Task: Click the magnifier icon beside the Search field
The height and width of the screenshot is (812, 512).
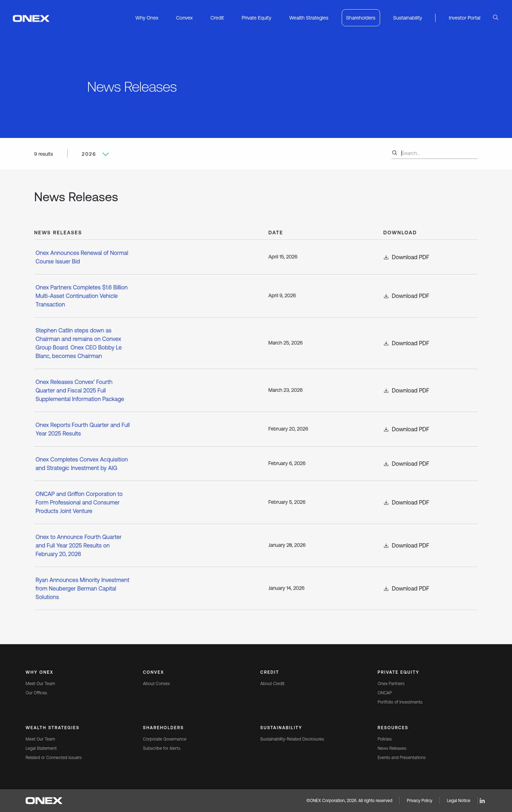Action: [x=394, y=153]
